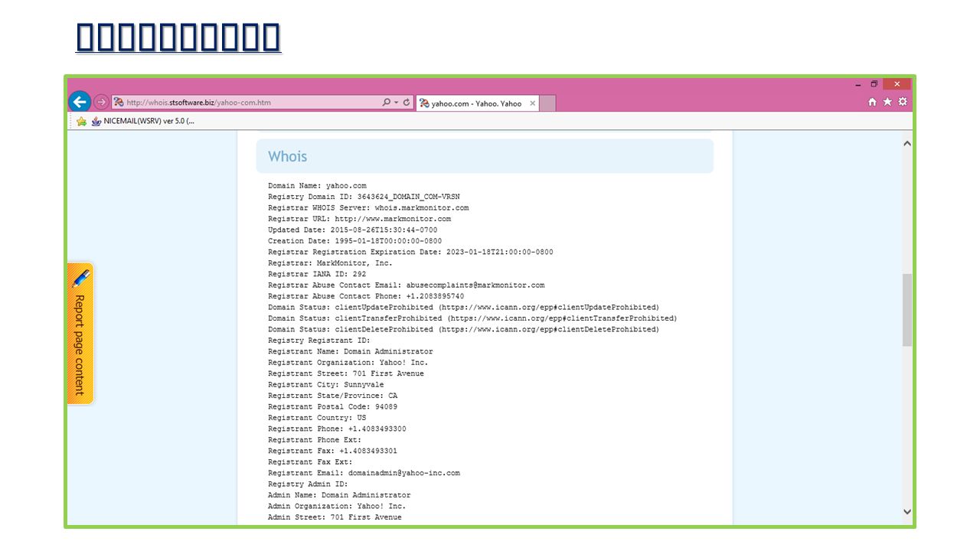This screenshot has height=551, width=980.
Task: Click 'Registrant Country: US' line
Action: pyautogui.click(x=317, y=418)
